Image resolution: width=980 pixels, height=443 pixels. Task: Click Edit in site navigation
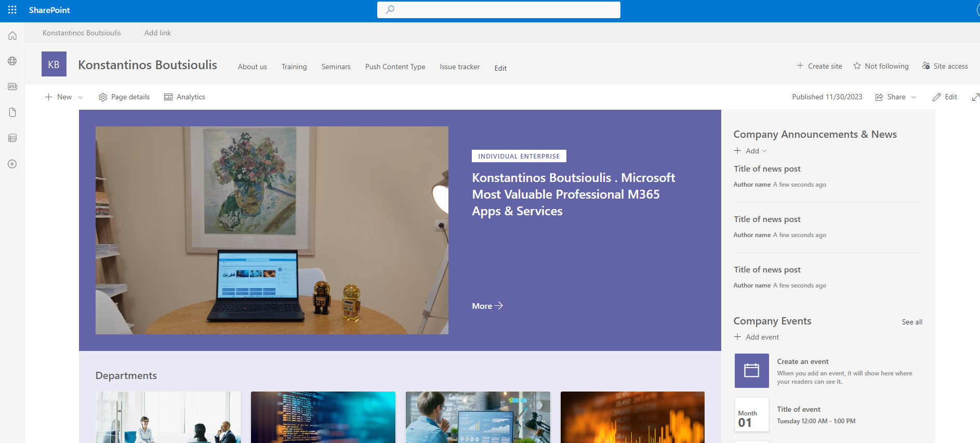click(500, 68)
